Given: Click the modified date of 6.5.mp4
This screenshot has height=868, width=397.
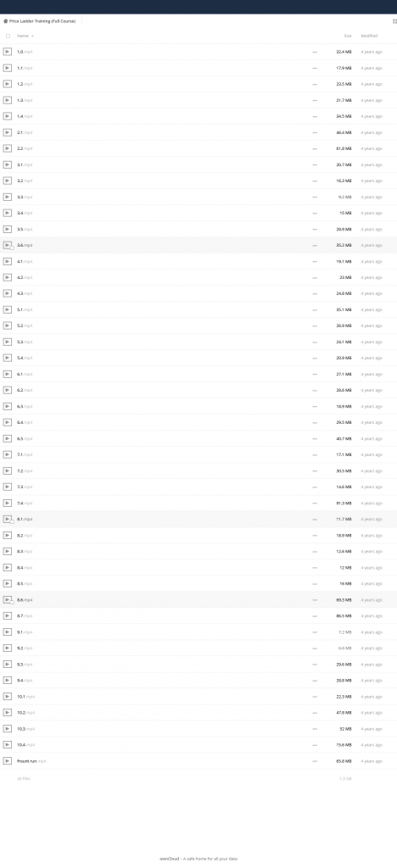Looking at the screenshot, I should click(372, 438).
